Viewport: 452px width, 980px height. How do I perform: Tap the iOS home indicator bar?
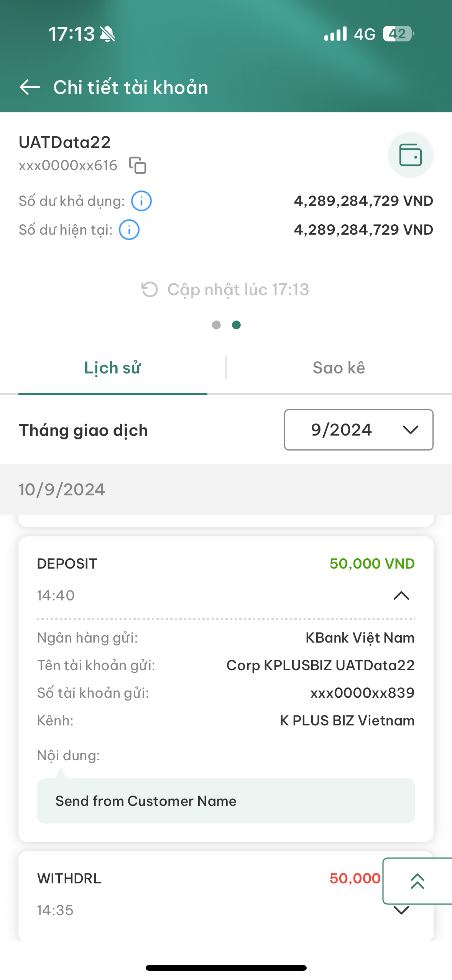(x=226, y=967)
